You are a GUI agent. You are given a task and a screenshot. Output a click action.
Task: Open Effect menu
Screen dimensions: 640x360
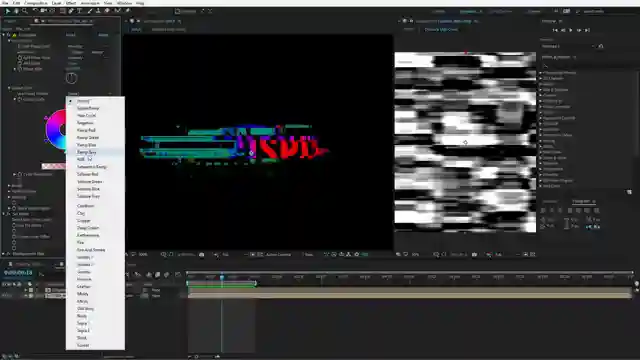point(71,3)
